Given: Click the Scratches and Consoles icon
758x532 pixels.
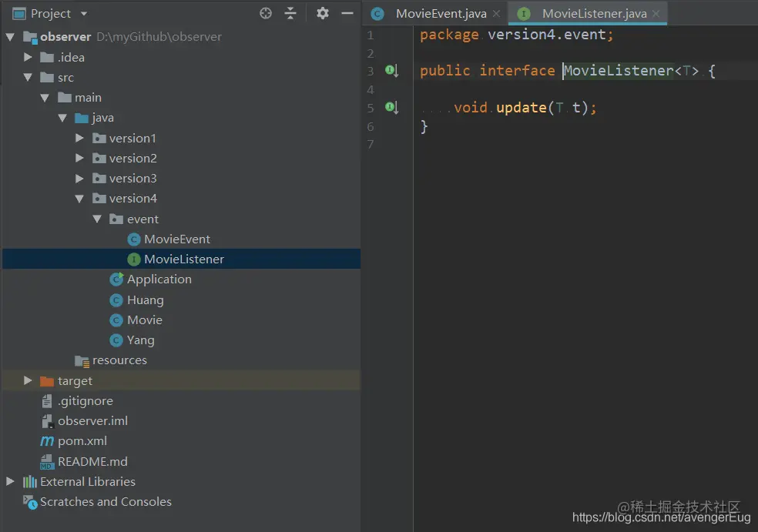Looking at the screenshot, I should tap(30, 502).
